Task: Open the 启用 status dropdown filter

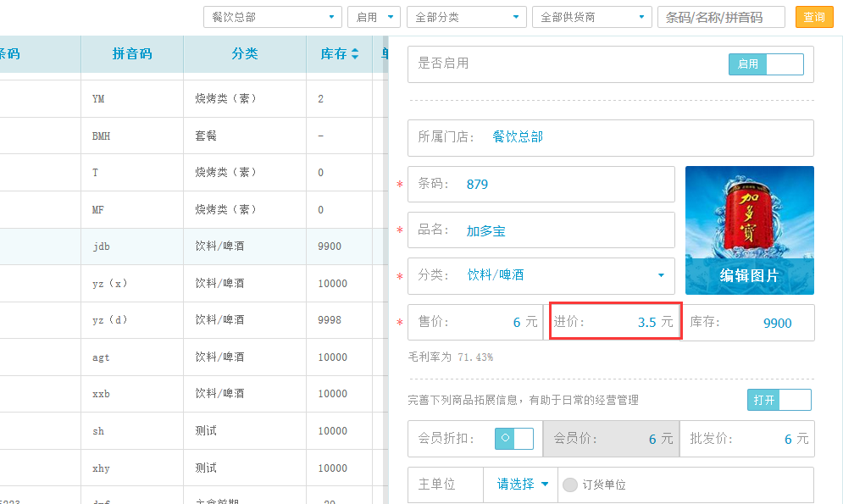Action: [x=374, y=17]
